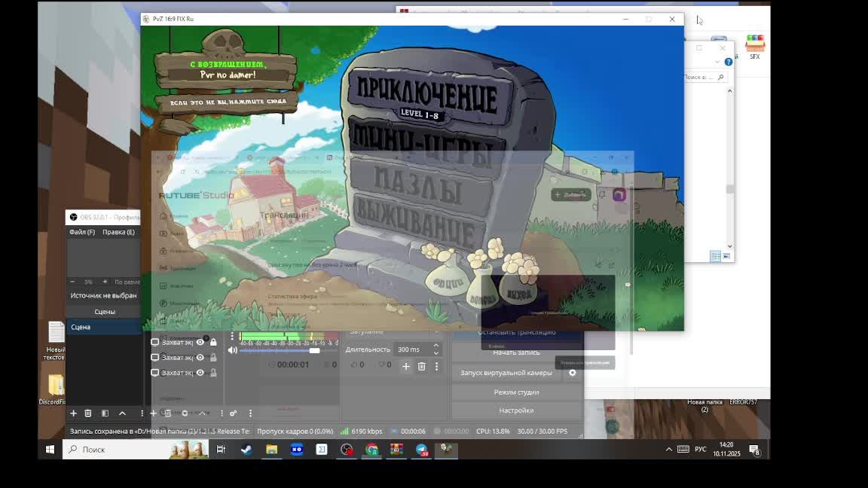The width and height of the screenshot is (868, 488).
Task: Open transition three-dot options menu
Action: tap(437, 366)
